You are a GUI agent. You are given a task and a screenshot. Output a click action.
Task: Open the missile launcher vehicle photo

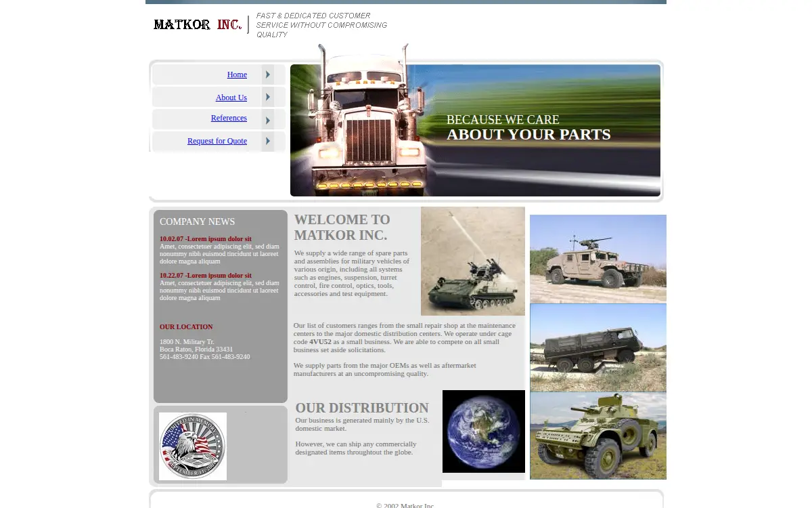point(473,261)
